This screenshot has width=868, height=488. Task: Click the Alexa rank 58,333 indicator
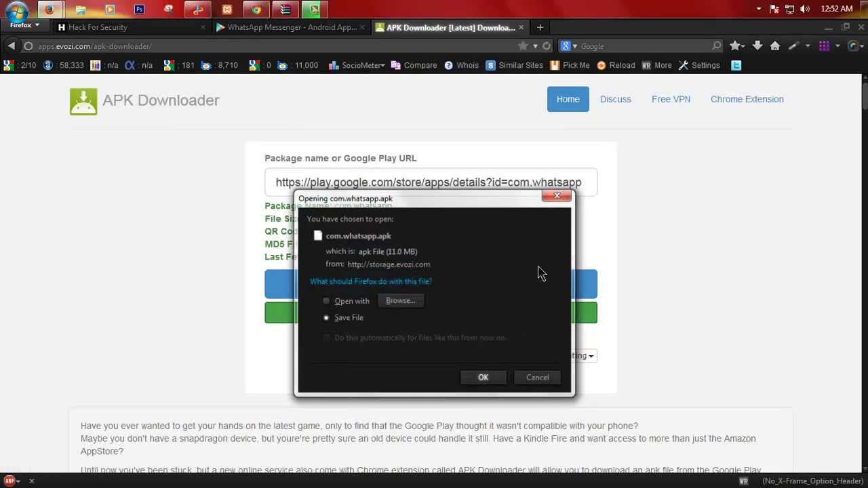(63, 65)
